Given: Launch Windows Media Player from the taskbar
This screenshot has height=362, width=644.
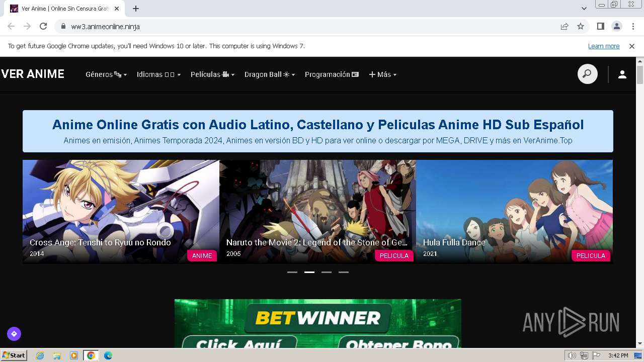Looking at the screenshot, I should pyautogui.click(x=74, y=355).
